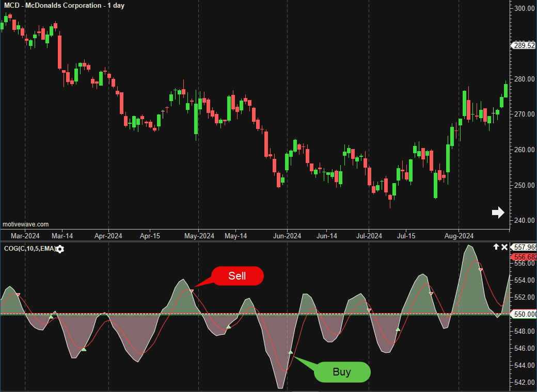Image resolution: width=537 pixels, height=392 pixels.
Task: Click Jun-2024 on the time axis
Action: 287,236
